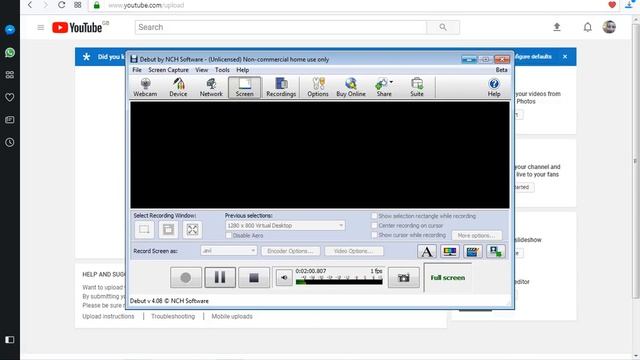
Task: Click the audio level meter
Action: click(339, 281)
